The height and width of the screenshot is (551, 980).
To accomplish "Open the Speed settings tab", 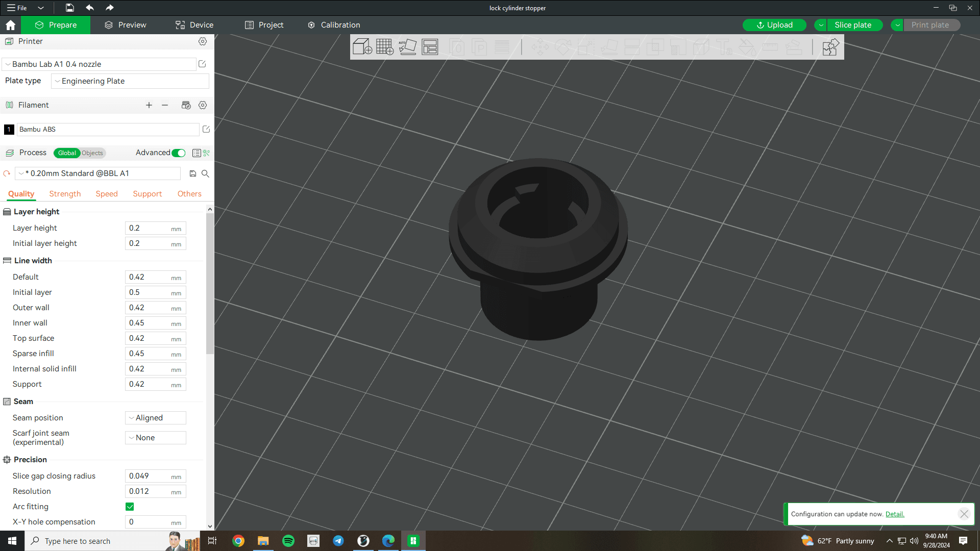I will (x=107, y=194).
